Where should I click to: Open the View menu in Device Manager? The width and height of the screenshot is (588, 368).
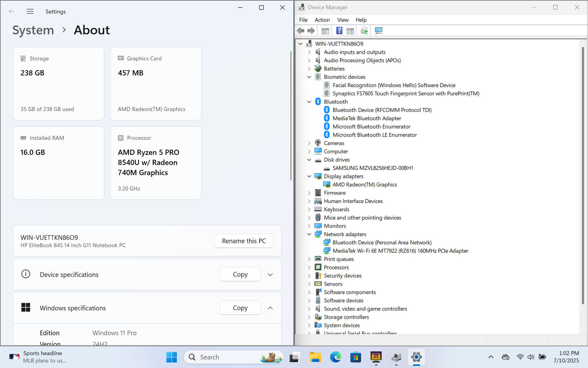[x=343, y=20]
